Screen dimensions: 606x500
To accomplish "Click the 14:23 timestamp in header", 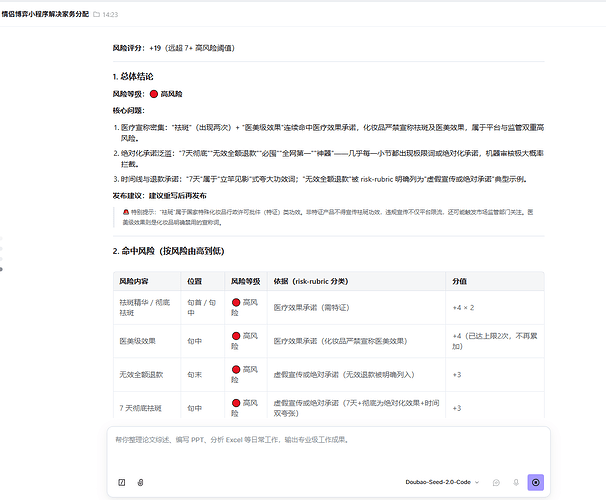I will tap(110, 14).
